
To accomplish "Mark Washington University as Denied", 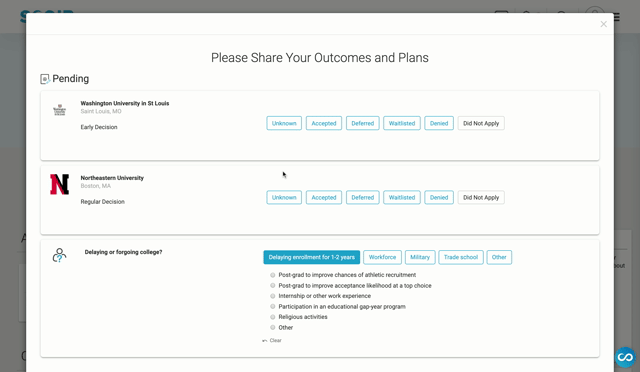I will click(x=439, y=123).
